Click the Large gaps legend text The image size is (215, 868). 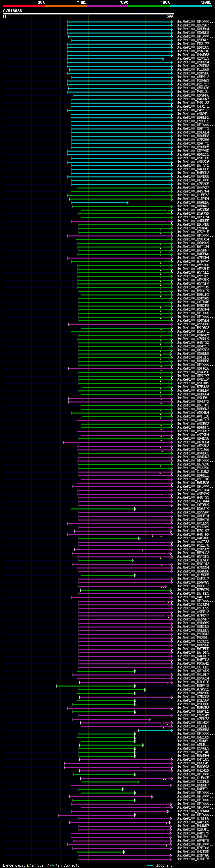(x=42, y=865)
